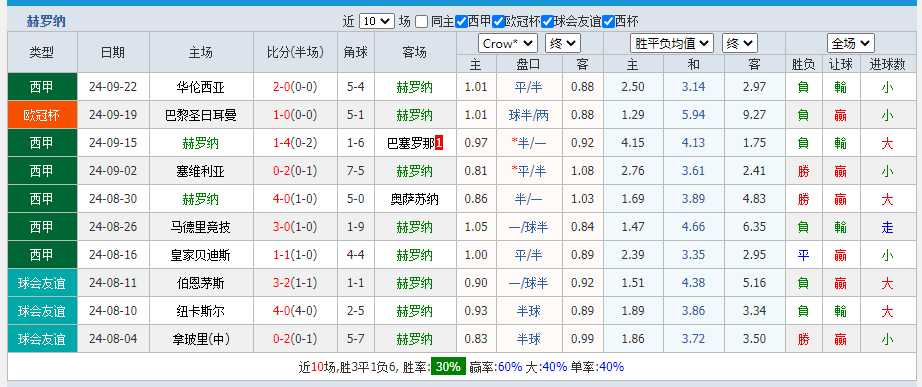
Task: Click the 赫罗纳 team title link
Action: coord(46,22)
